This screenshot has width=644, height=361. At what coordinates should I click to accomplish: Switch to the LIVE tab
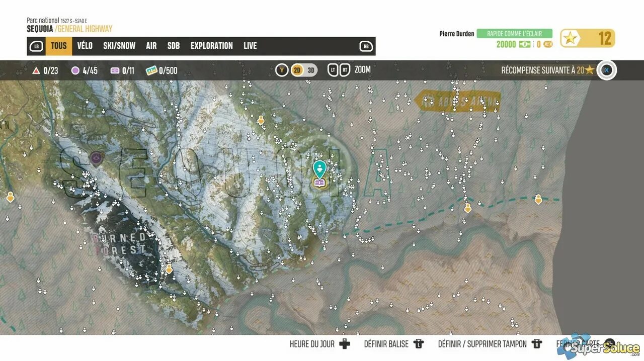pyautogui.click(x=250, y=46)
